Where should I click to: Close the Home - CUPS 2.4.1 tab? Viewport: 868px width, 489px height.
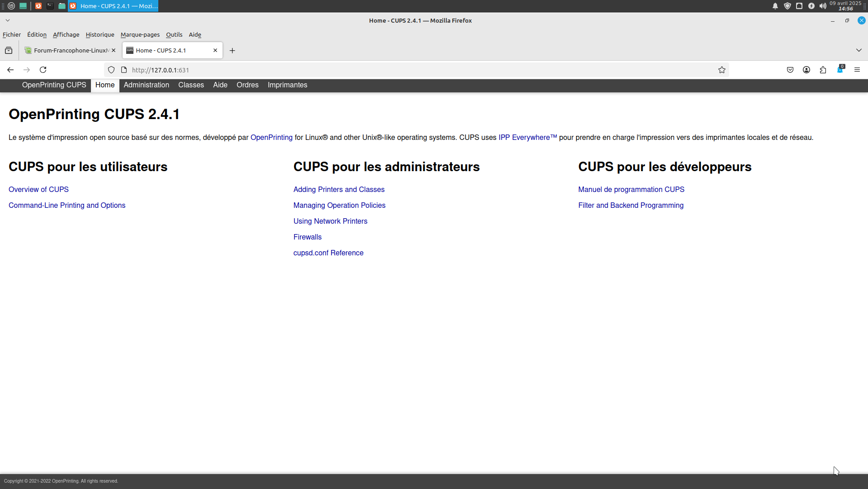coord(215,50)
